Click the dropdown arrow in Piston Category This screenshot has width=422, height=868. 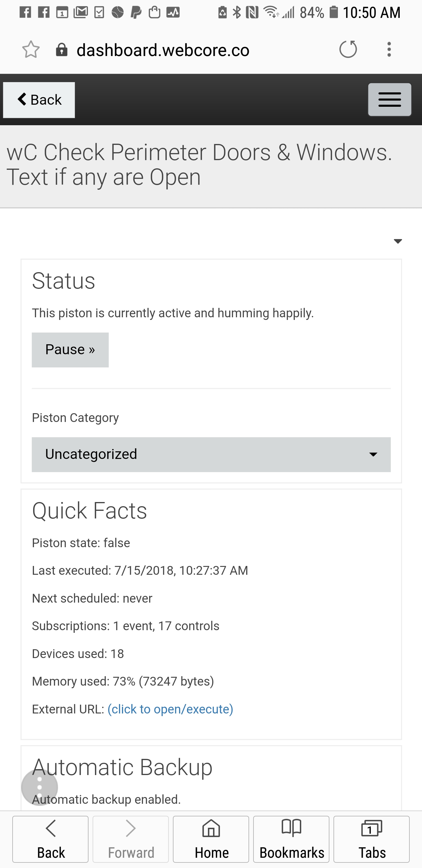tap(373, 455)
